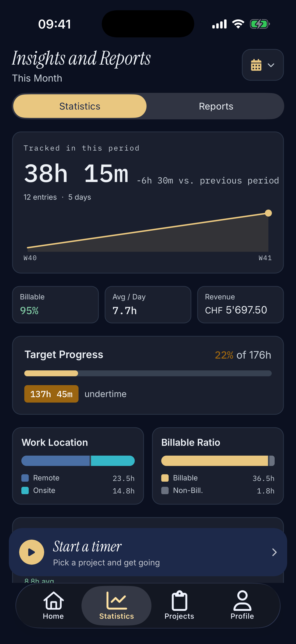296x644 pixels.
Task: Tap the 'This Month' subtitle
Action: [x=37, y=78]
